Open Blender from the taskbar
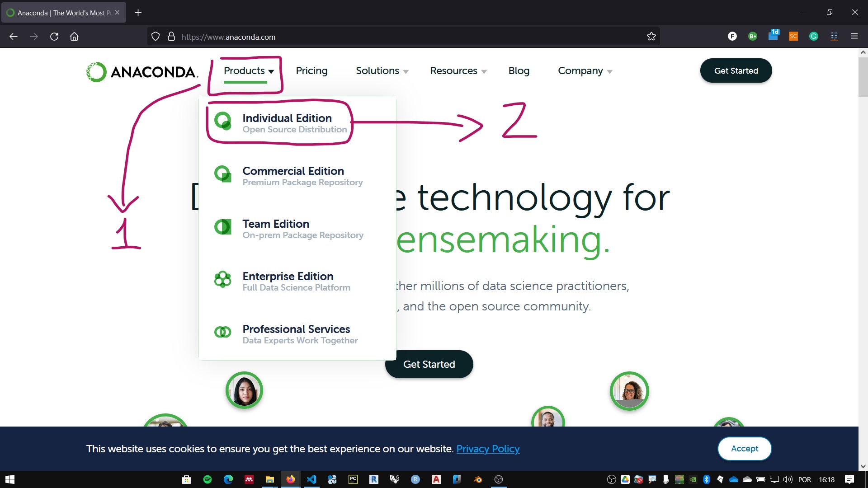Image resolution: width=868 pixels, height=488 pixels. click(x=478, y=479)
